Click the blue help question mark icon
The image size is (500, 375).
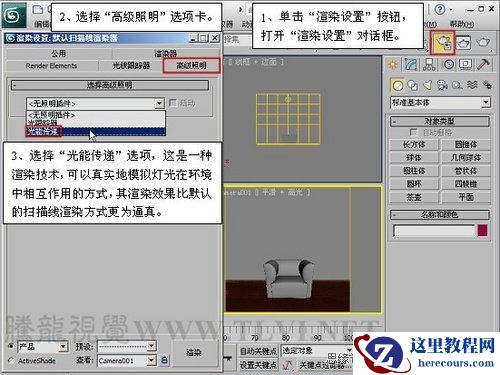[440, 10]
